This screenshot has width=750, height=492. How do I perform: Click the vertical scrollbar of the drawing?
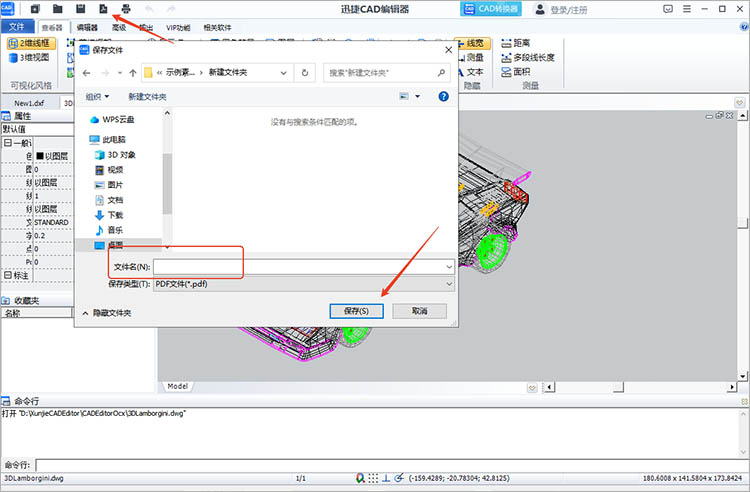click(x=742, y=246)
